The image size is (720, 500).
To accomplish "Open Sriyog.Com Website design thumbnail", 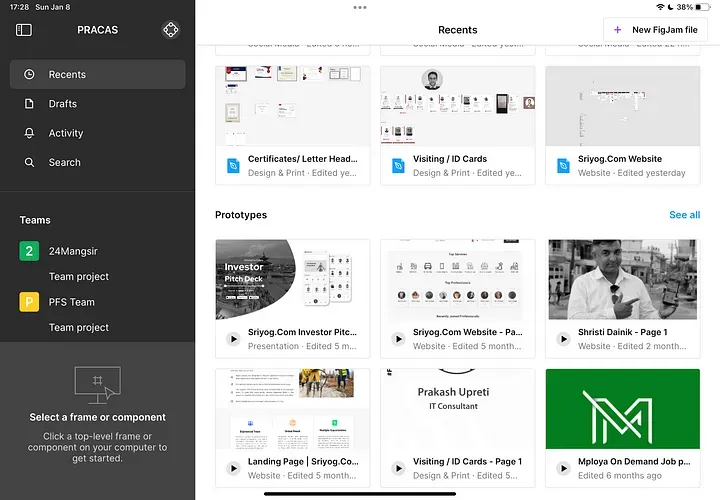I will [623, 106].
